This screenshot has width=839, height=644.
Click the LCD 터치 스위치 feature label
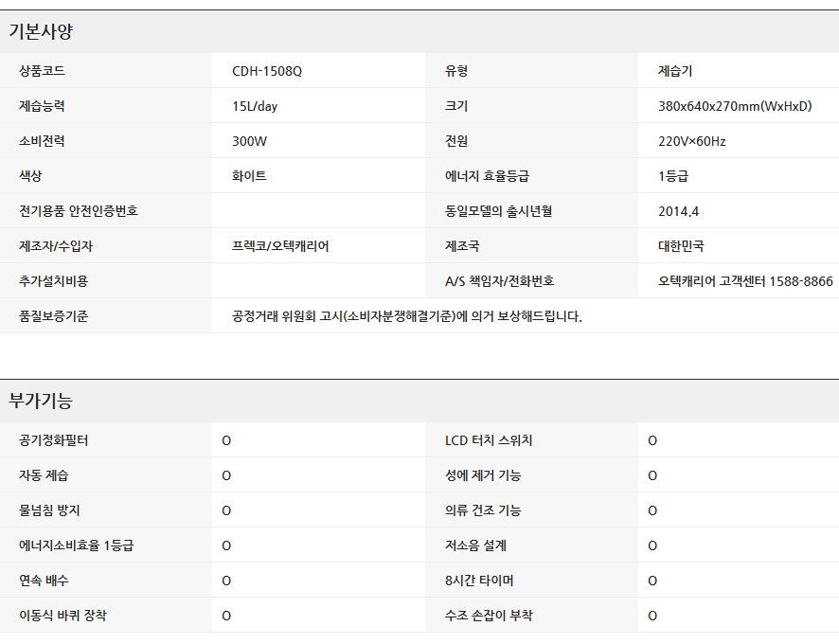489,440
